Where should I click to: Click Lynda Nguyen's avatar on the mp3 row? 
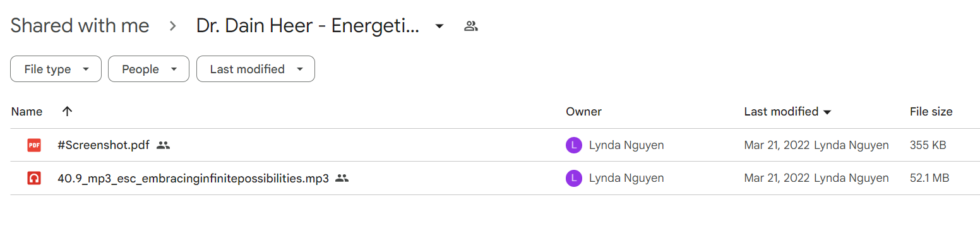(574, 178)
